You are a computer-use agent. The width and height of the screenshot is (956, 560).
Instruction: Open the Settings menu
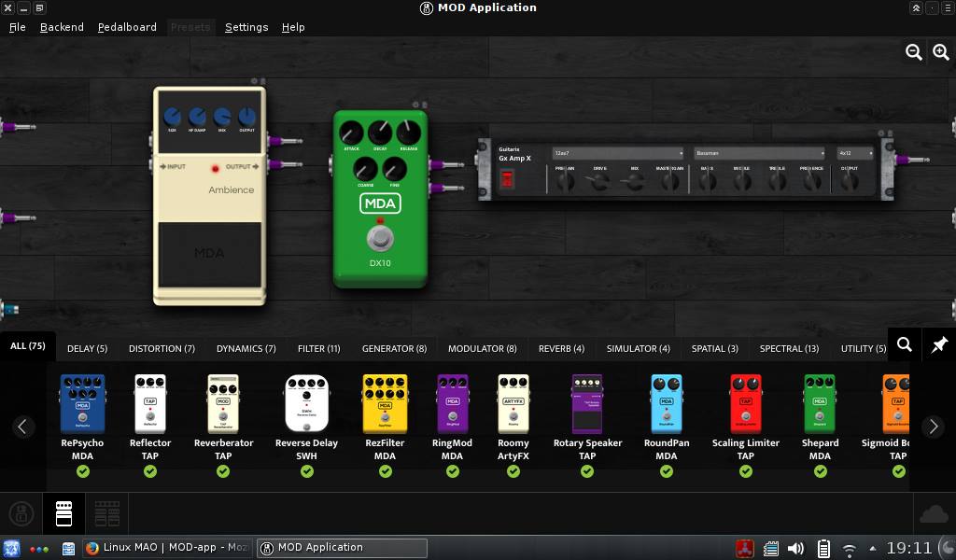246,27
